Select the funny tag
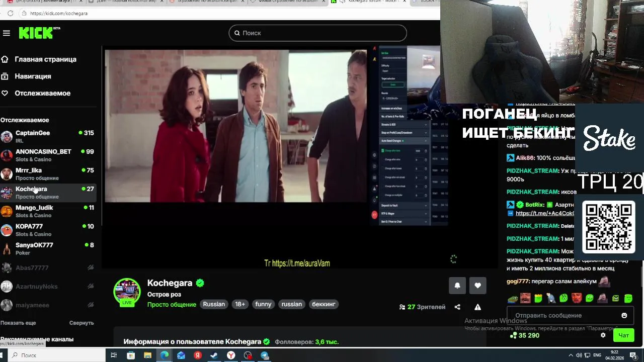The height and width of the screenshot is (362, 644). [263, 304]
